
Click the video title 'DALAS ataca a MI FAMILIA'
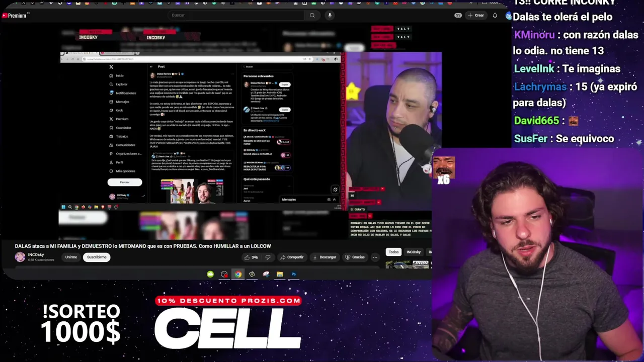click(143, 246)
